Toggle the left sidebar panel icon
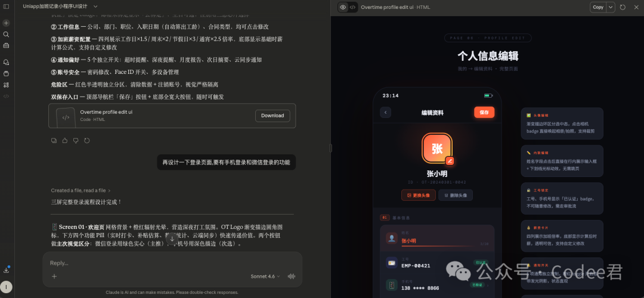This screenshot has height=298, width=644. pyautogui.click(x=6, y=6)
